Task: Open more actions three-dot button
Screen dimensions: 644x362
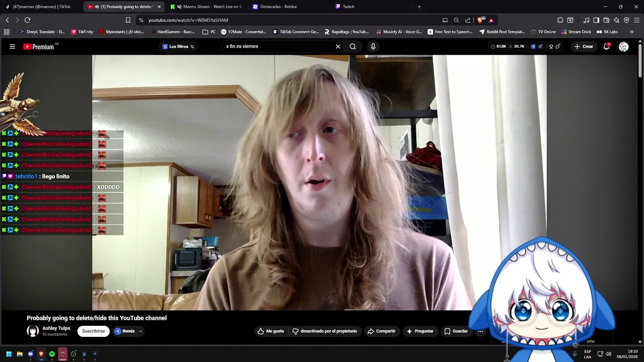Action: 480,331
